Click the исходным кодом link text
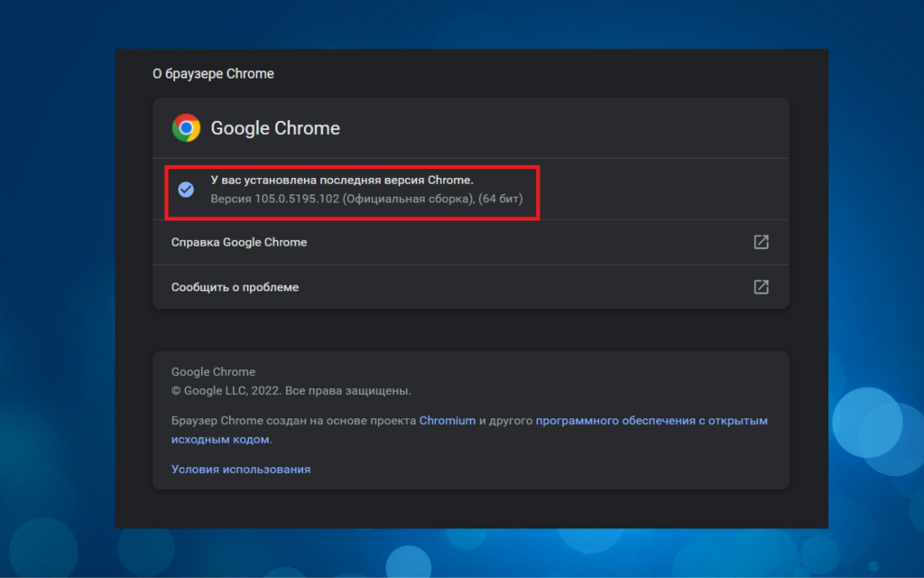Image resolution: width=924 pixels, height=578 pixels. (x=219, y=440)
